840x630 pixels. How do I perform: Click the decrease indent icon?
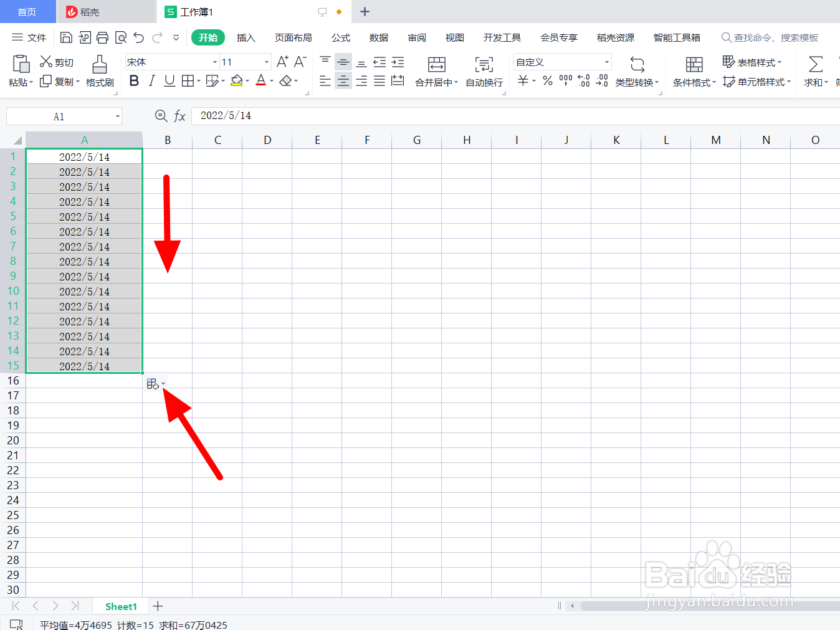pyautogui.click(x=379, y=62)
